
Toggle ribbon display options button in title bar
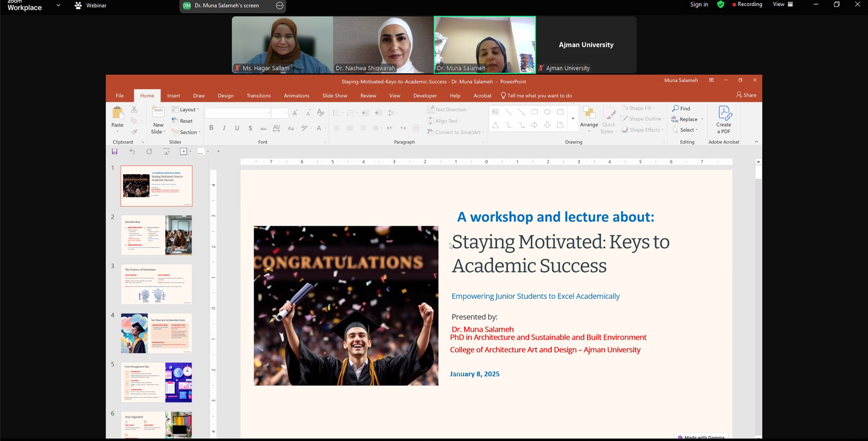tap(711, 80)
